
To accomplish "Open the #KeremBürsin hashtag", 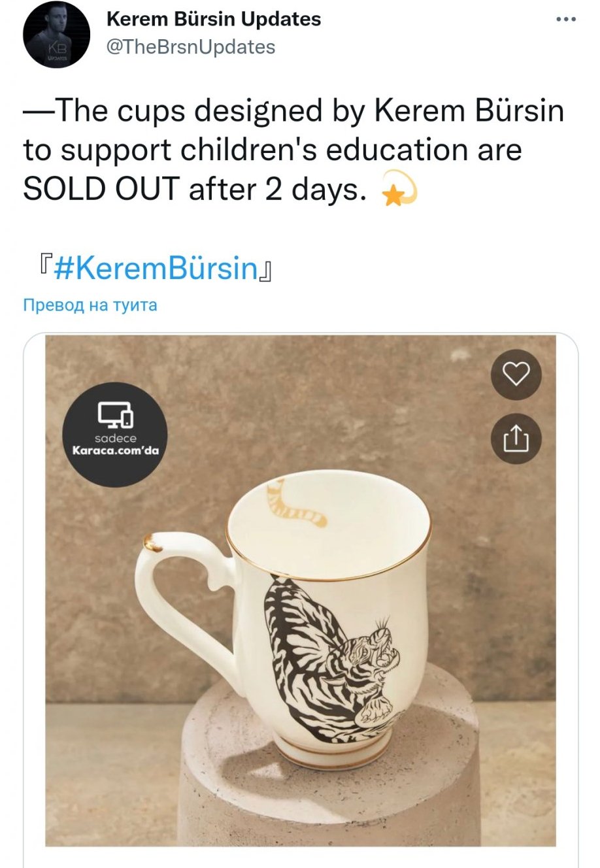I will (156, 269).
